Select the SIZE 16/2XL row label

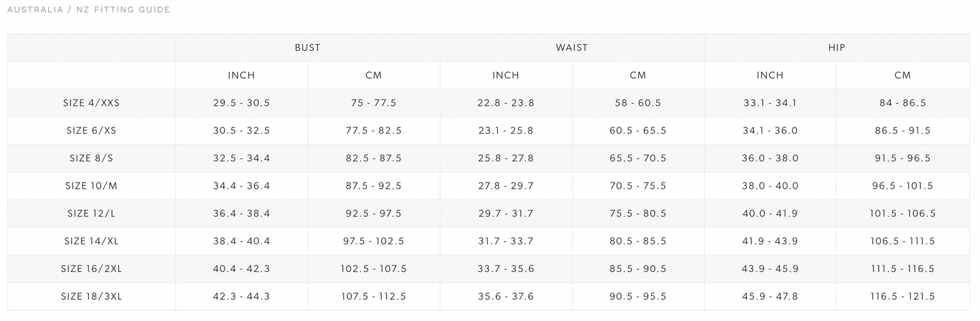pos(92,269)
